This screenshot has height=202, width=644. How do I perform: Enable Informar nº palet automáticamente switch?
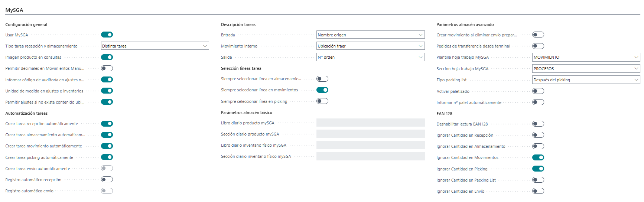[538, 102]
